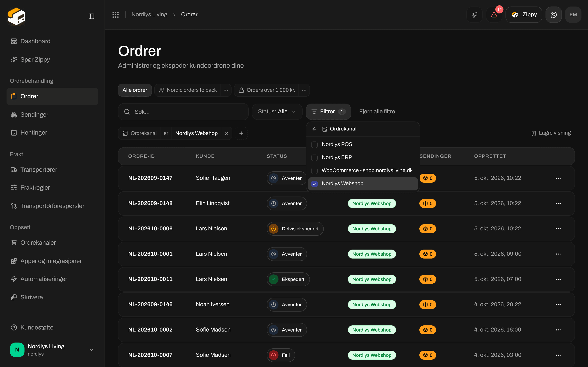Go back in Ordrekanal filter menu
Screen dimensions: 588x367
coord(314,129)
